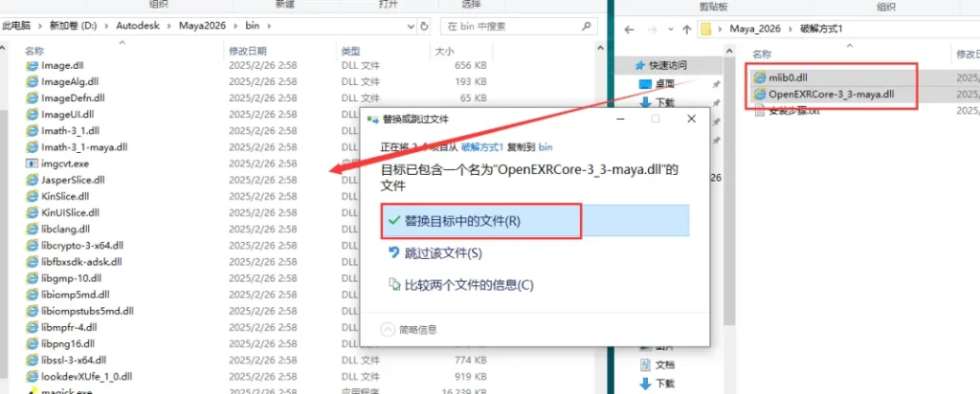
Task: Click the 快速访问 star icon in sidebar
Action: [639, 65]
